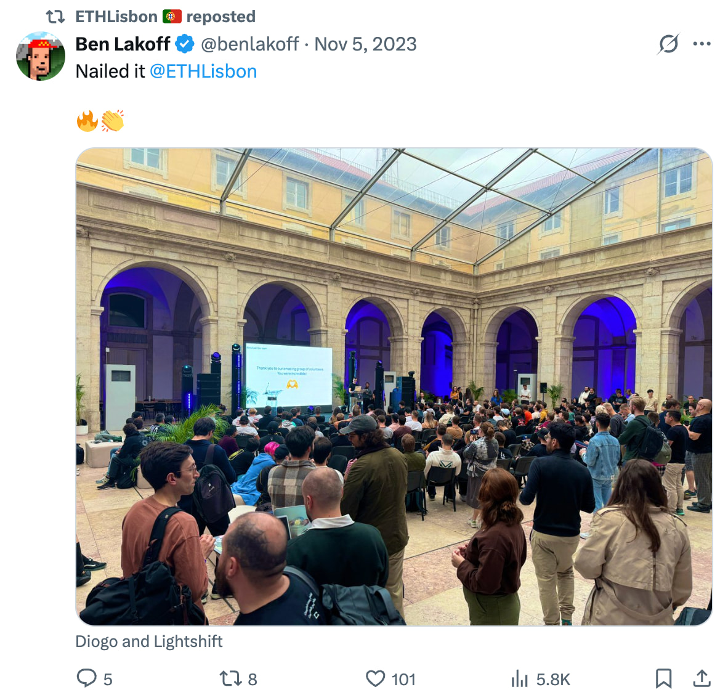Screen dimensions: 728x700
Task: Click the reply speech bubble icon
Action: pos(87,678)
